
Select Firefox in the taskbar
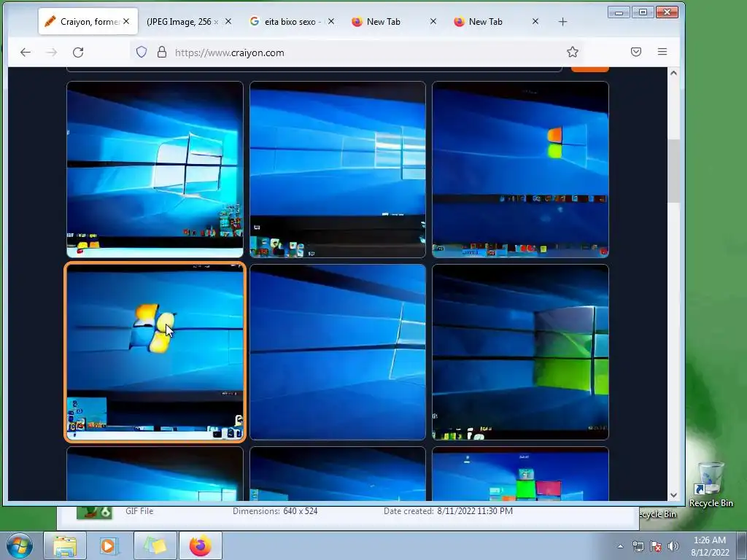[x=201, y=545]
